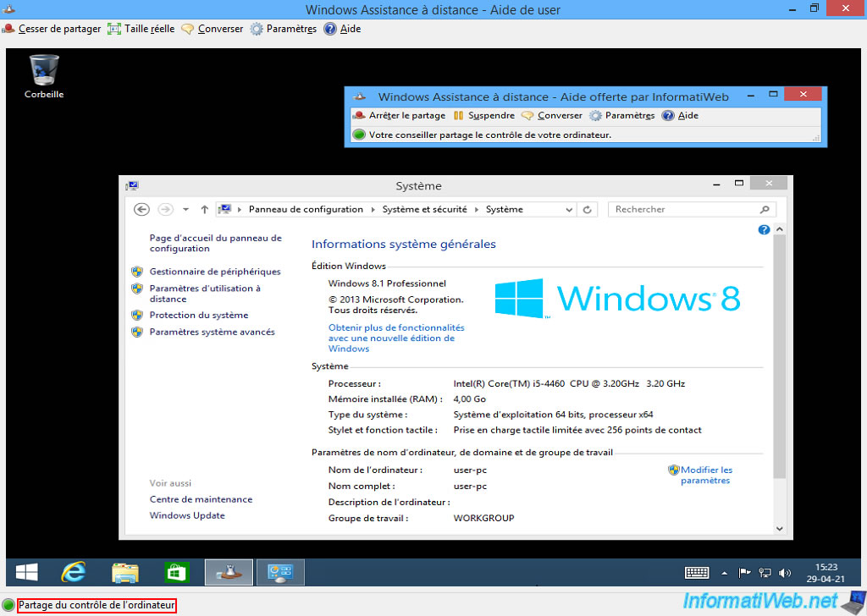This screenshot has height=616, width=867.
Task: Select the Corbeille desktop icon
Action: click(x=44, y=76)
